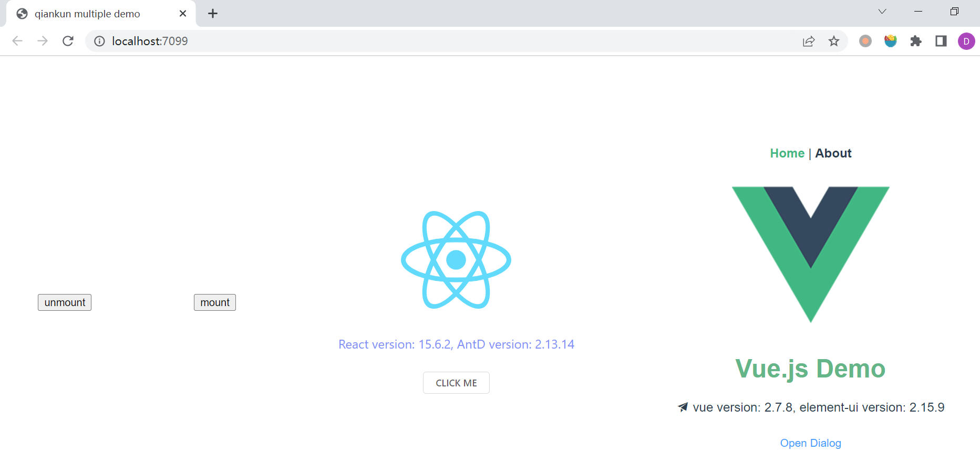Click the Vue.js Demo heading
The height and width of the screenshot is (462, 980).
click(811, 369)
